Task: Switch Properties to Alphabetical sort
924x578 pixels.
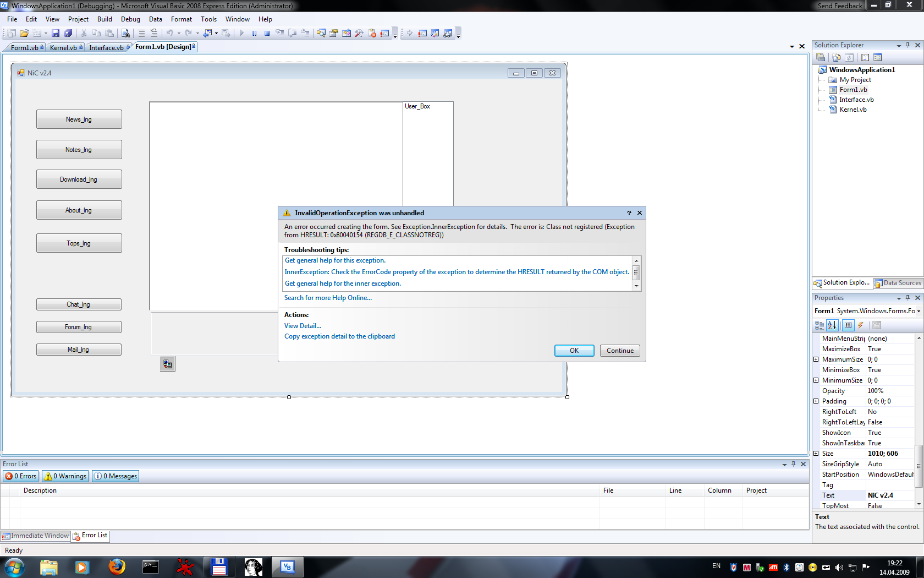Action: (x=832, y=325)
